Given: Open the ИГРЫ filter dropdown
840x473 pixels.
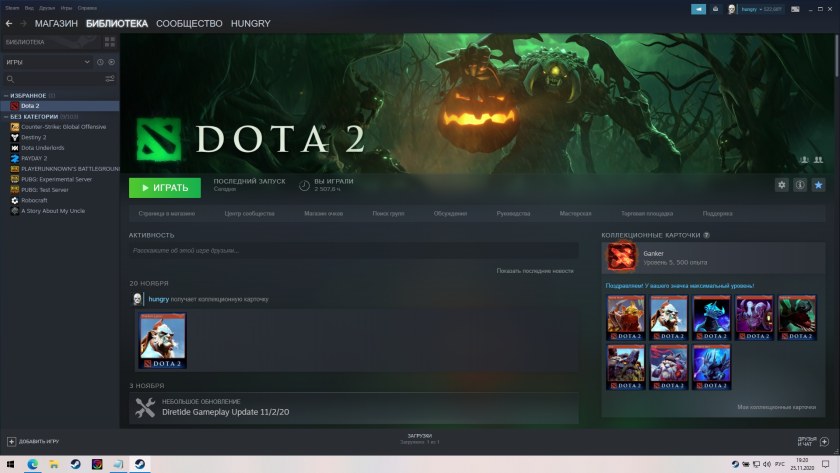Looking at the screenshot, I should click(47, 62).
